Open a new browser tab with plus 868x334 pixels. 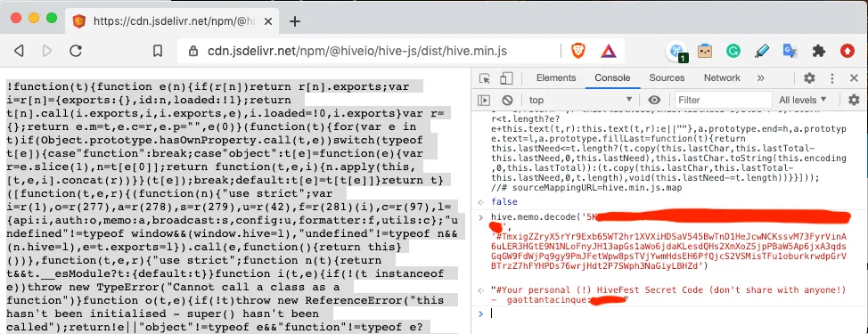[x=295, y=21]
